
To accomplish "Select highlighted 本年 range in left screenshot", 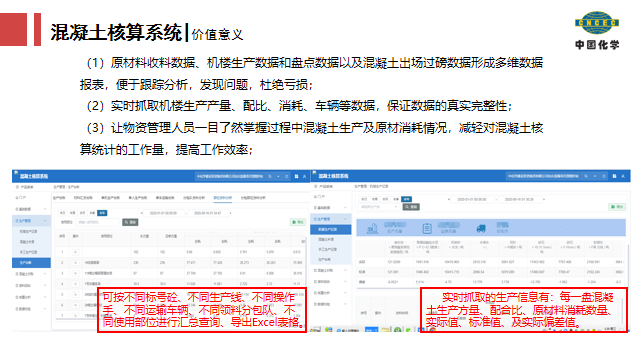I will (102, 213).
